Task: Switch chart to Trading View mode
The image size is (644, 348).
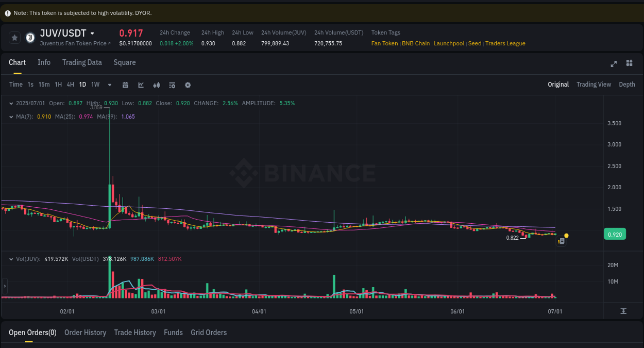Action: [x=594, y=84]
